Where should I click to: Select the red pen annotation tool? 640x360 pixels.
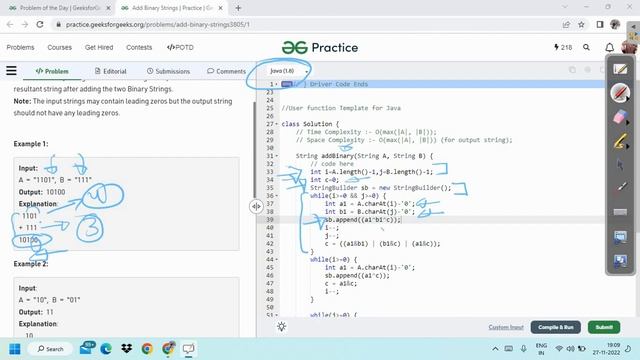tap(619, 92)
